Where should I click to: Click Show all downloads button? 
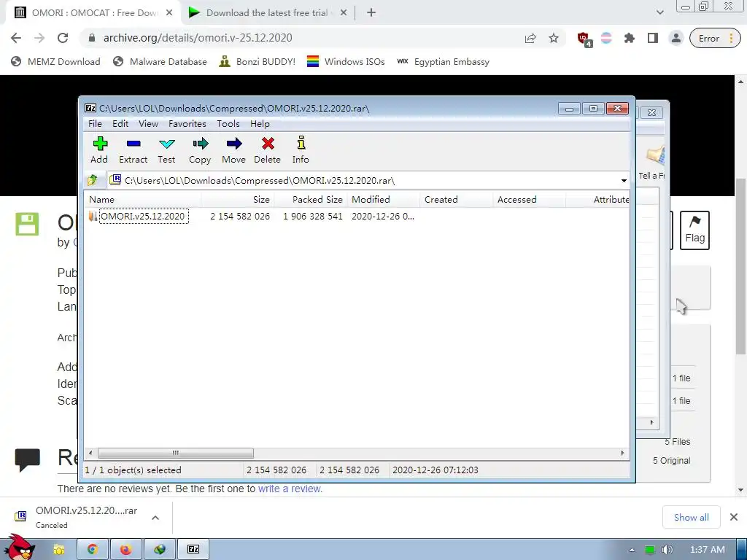692,517
